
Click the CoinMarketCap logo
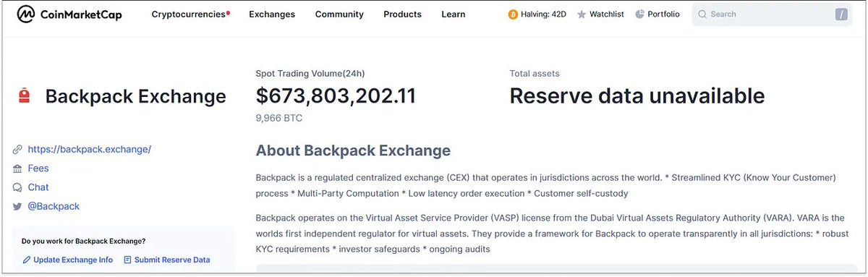coord(69,14)
